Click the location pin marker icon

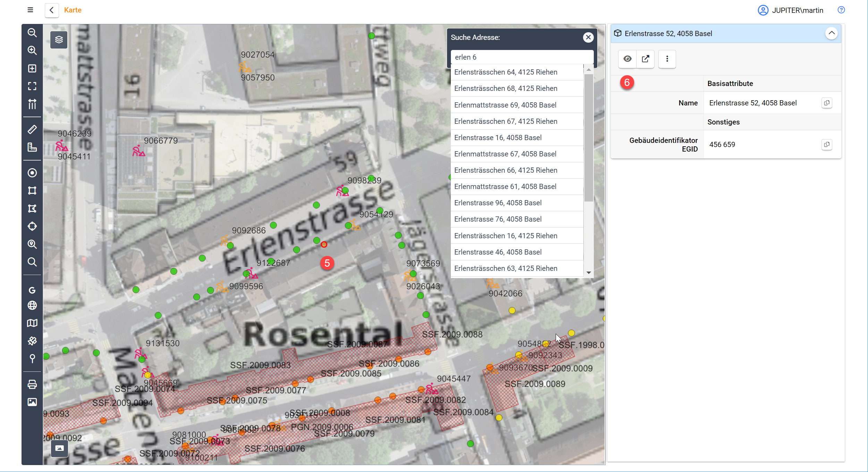(x=32, y=359)
